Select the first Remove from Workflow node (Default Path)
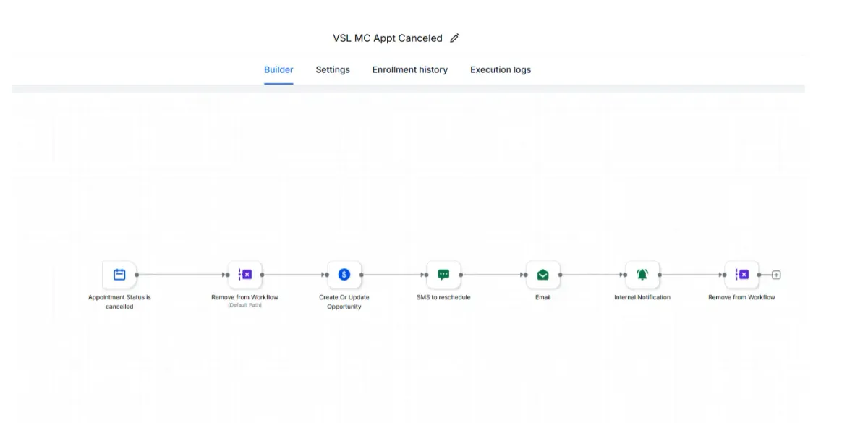Viewport: 868px width, 423px height. click(x=244, y=275)
